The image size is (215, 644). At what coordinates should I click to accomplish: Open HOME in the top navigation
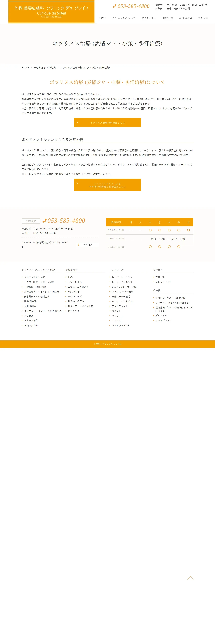[102, 18]
